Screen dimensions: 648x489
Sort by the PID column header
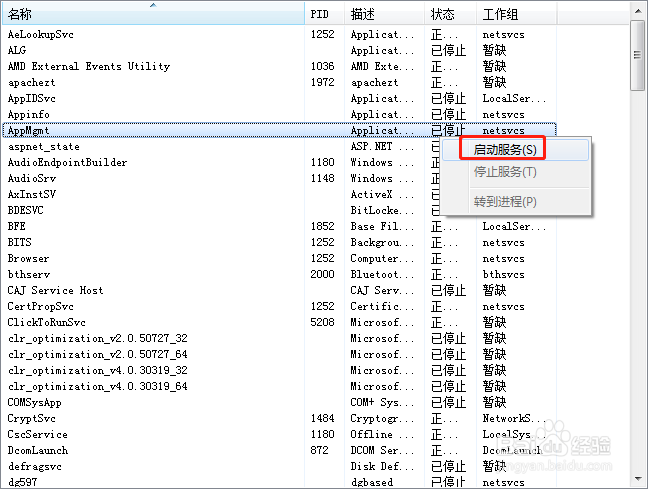tap(324, 14)
